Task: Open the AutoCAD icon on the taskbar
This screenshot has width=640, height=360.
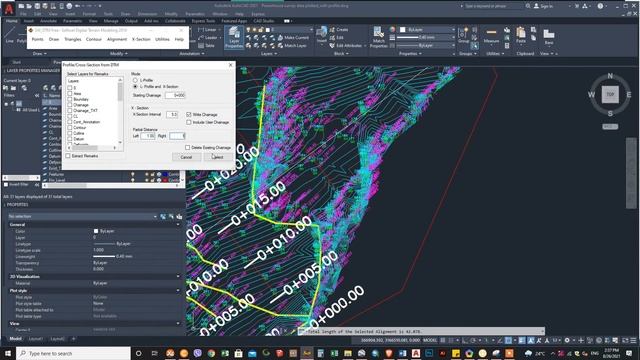Action: [x=416, y=353]
